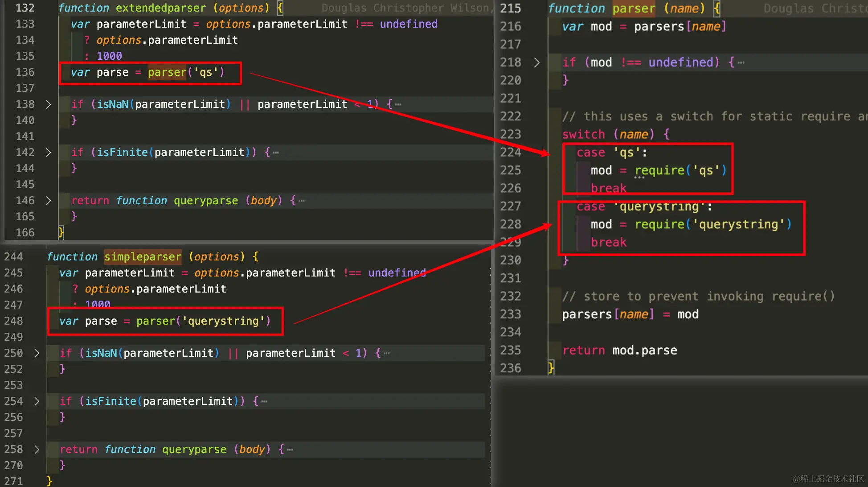Expand folded block at line 250
This screenshot has width=868, height=487.
(x=37, y=353)
